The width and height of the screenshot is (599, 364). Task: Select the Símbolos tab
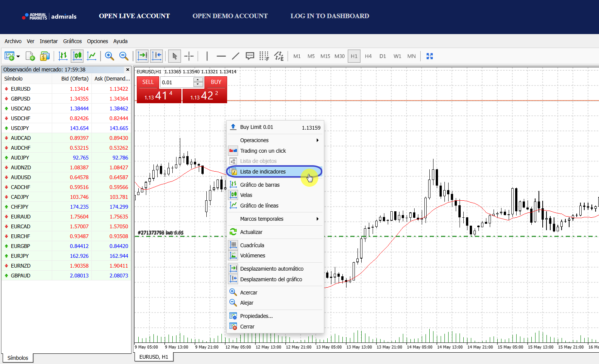(x=18, y=358)
